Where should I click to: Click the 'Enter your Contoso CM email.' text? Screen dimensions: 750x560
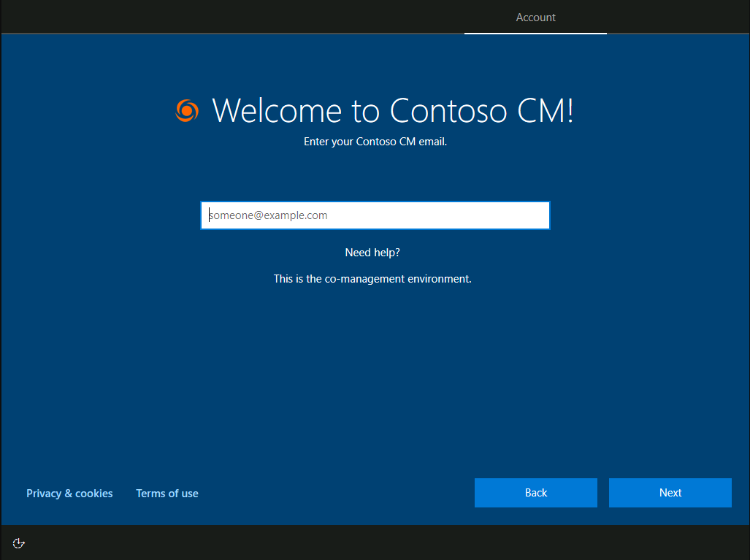pyautogui.click(x=375, y=142)
